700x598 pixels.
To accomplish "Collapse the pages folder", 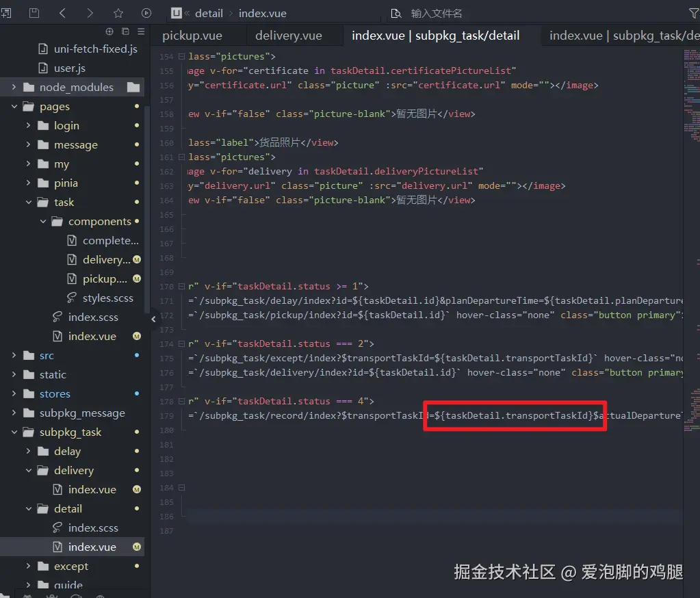I will [14, 106].
